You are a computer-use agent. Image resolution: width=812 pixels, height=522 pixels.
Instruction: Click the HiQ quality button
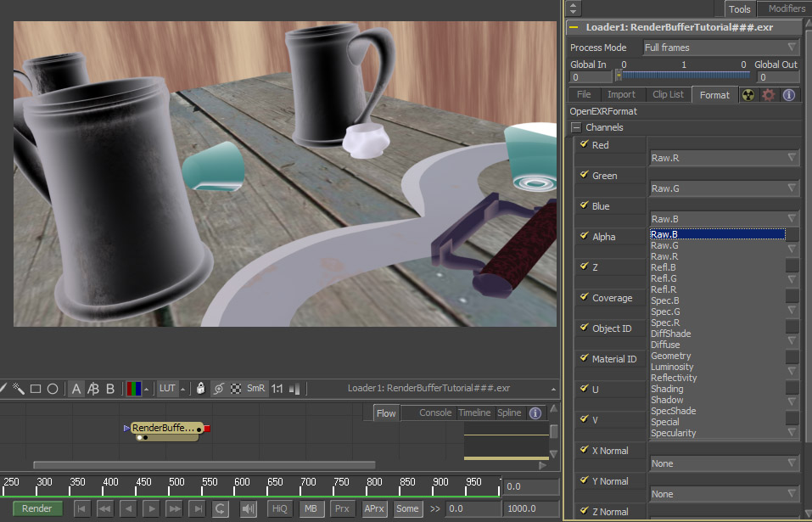tap(278, 508)
